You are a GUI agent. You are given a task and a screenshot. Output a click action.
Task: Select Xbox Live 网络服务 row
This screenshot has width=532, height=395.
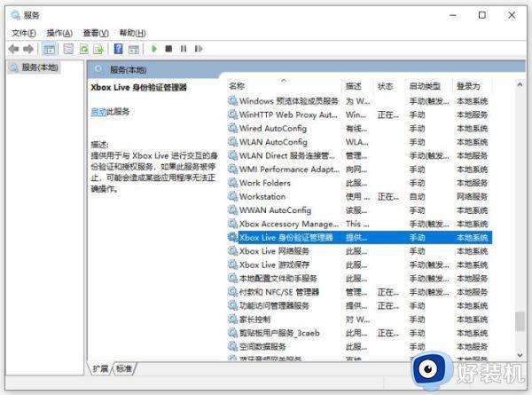(360, 251)
